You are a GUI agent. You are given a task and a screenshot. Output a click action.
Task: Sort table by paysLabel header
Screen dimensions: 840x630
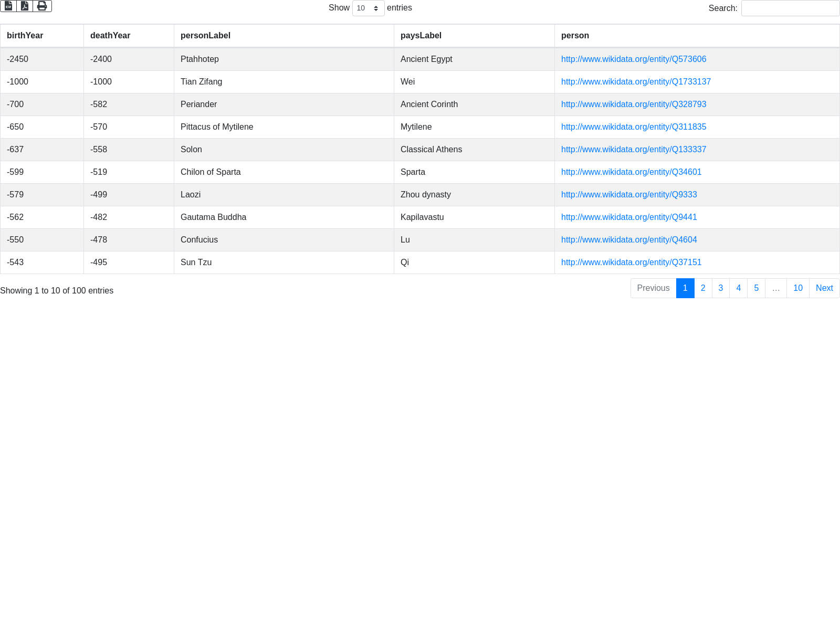click(421, 36)
